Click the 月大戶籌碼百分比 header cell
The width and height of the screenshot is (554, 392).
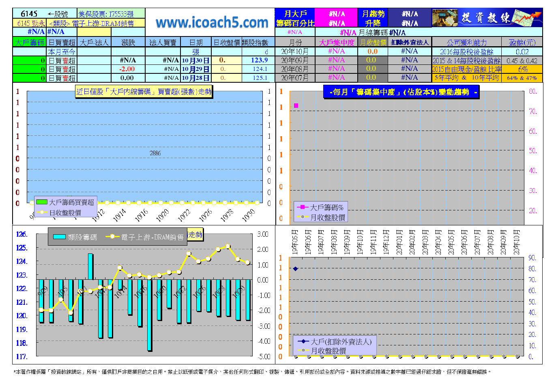click(x=295, y=18)
